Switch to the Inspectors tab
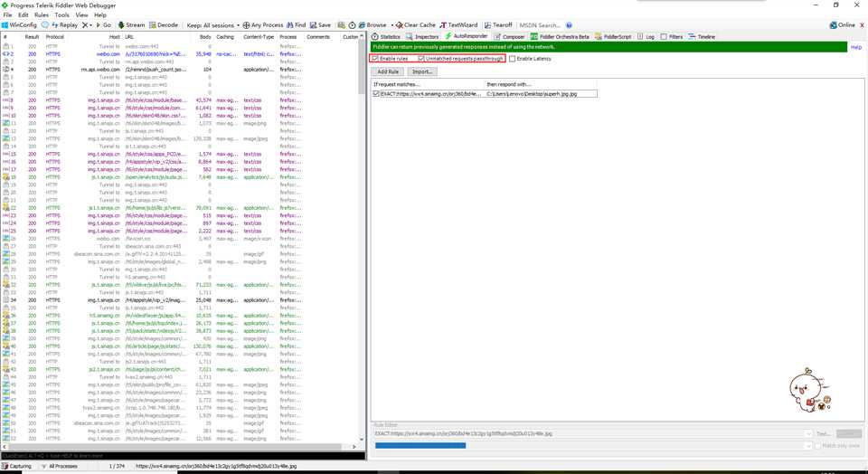The width and height of the screenshot is (868, 474). tap(422, 36)
